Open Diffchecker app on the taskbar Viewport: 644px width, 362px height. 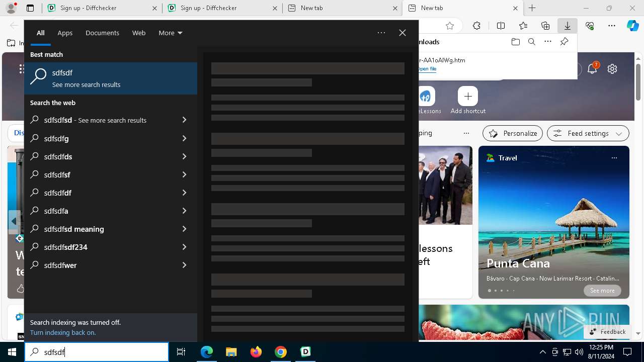[305, 352]
